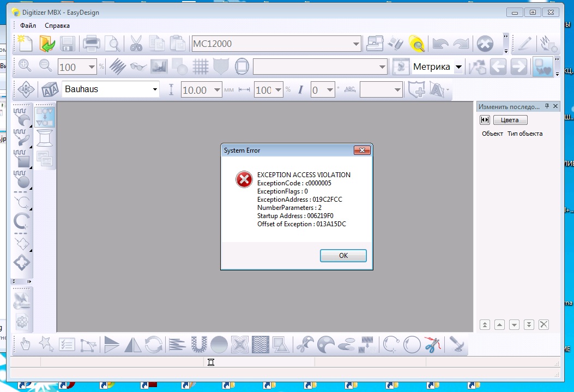Toggle grid display icon
The image size is (574, 392).
(x=201, y=67)
